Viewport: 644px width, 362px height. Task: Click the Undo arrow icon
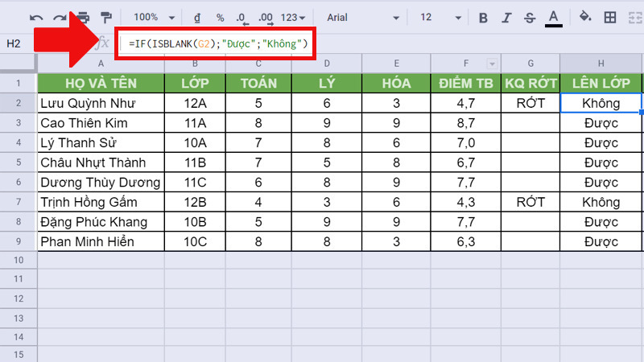(x=36, y=17)
